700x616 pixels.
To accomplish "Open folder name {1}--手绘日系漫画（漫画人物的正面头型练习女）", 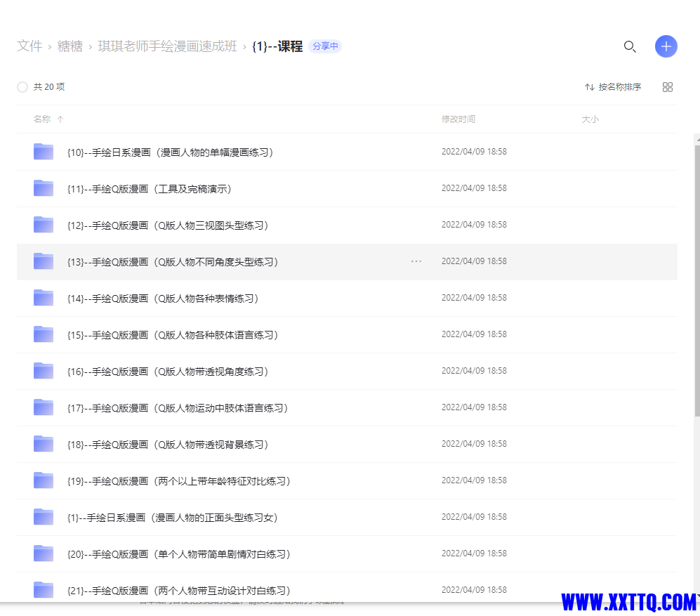I will (x=173, y=518).
